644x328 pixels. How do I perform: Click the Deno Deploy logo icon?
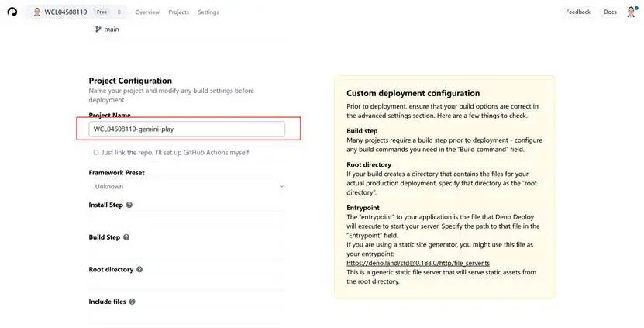pyautogui.click(x=12, y=12)
